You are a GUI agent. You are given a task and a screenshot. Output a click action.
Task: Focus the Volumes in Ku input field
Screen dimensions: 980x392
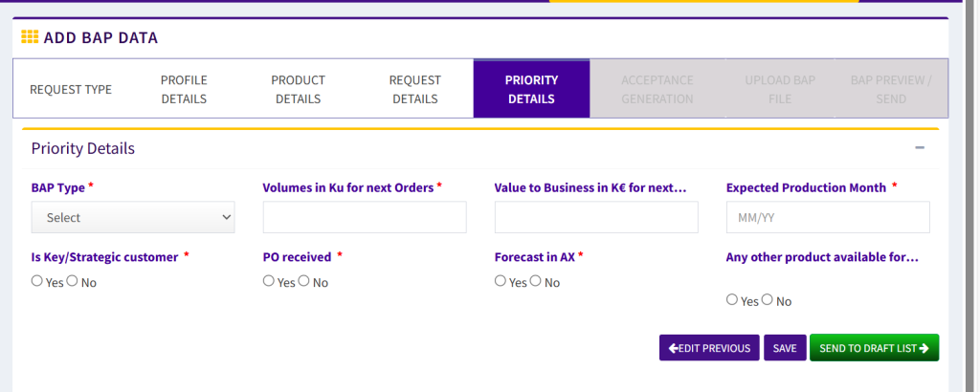(365, 217)
